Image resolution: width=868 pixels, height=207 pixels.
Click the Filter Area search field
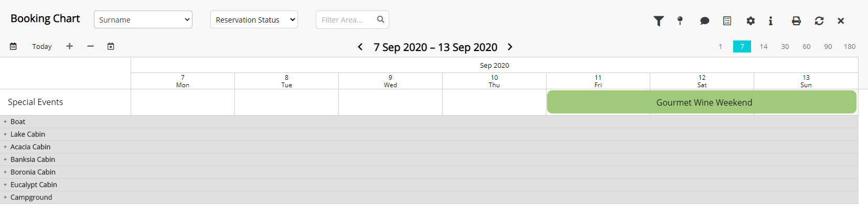coord(352,19)
